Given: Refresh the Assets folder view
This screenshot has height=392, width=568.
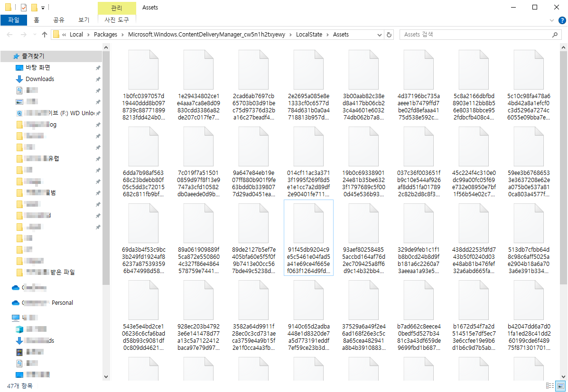Looking at the screenshot, I should point(389,35).
